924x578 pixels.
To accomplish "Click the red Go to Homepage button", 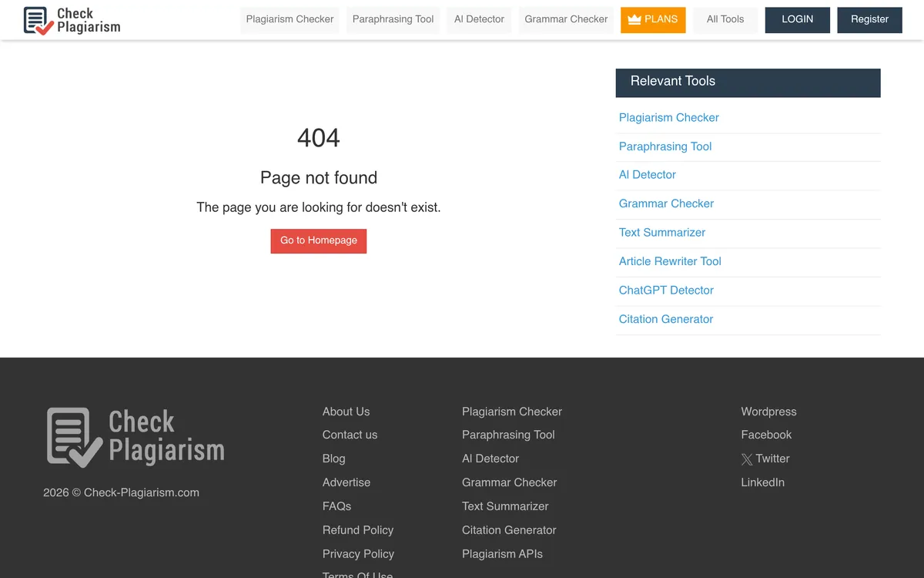I will pos(319,240).
